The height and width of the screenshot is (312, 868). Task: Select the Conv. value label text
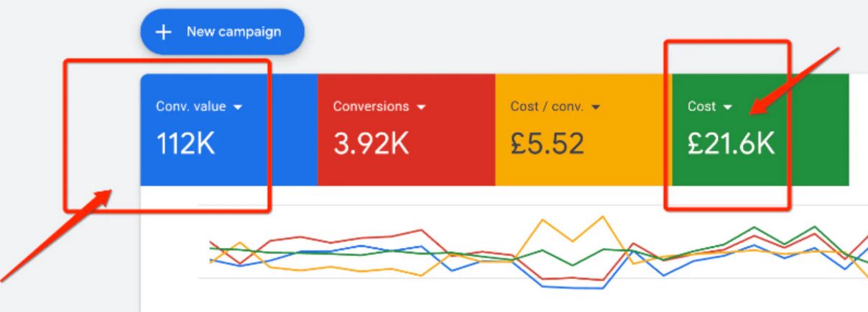click(x=190, y=106)
